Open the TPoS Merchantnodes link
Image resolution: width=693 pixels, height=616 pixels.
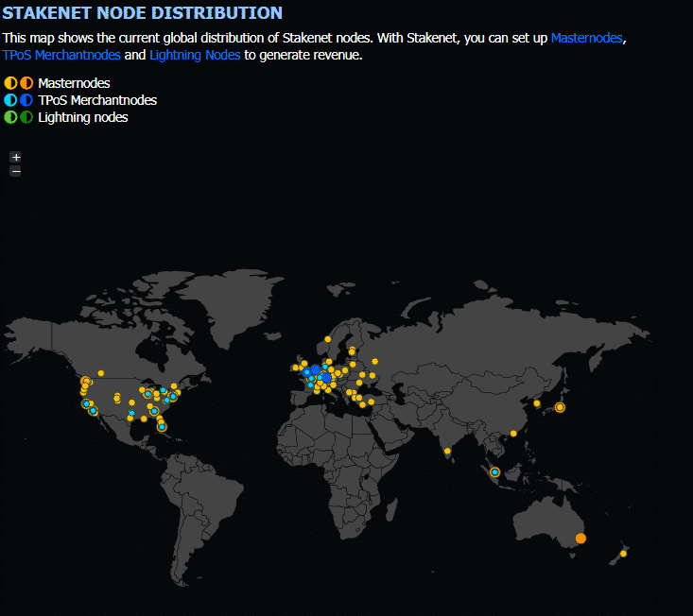(x=61, y=55)
